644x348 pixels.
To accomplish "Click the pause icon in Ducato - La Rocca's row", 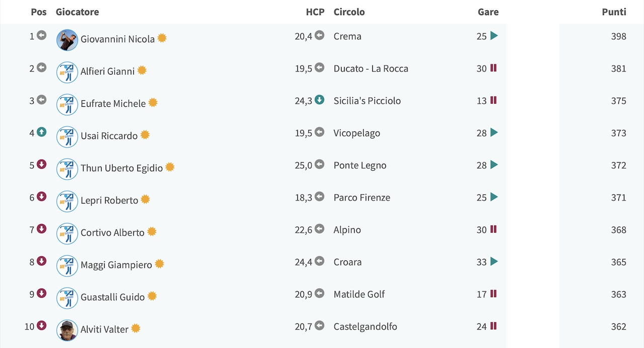I will pos(494,68).
